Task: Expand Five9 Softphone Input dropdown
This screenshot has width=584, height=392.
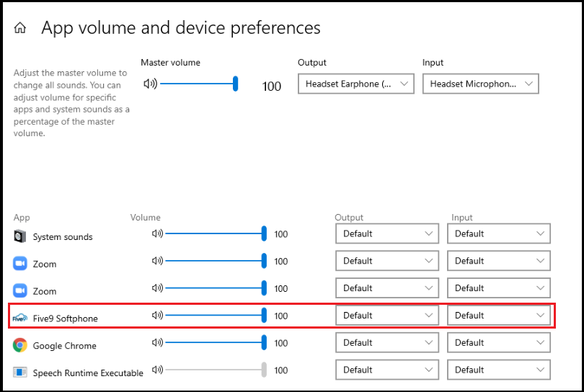Action: pos(499,316)
